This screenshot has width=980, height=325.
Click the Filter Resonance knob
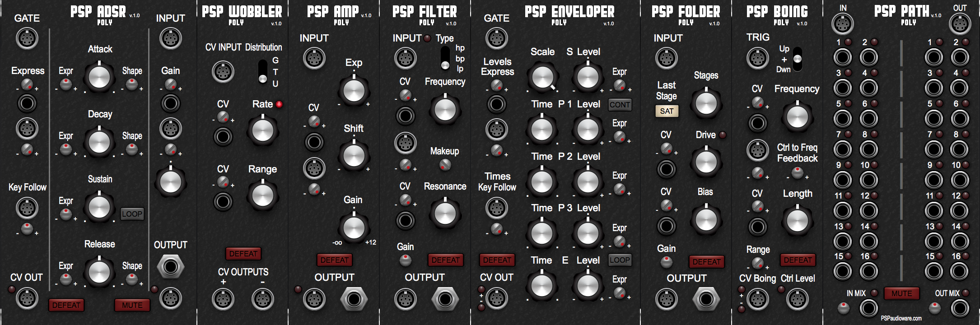(445, 214)
